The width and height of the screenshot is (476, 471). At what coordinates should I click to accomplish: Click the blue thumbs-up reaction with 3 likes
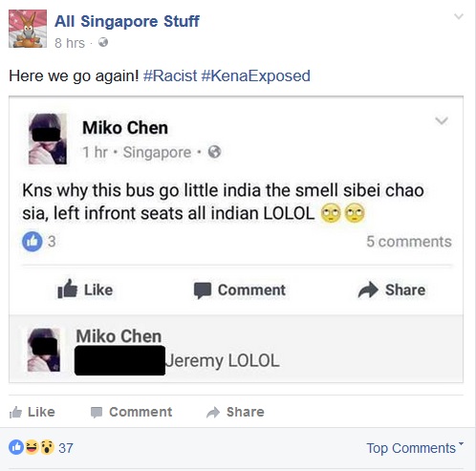coord(32,242)
